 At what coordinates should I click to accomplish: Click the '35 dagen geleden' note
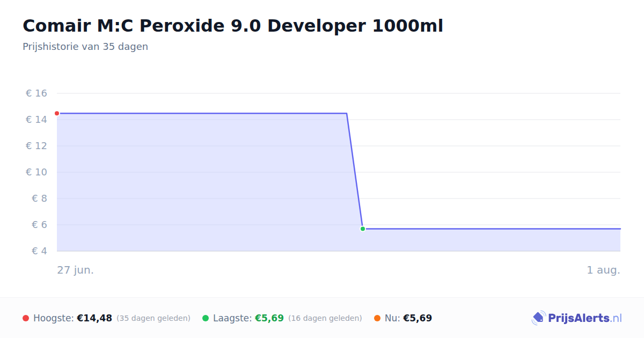point(153,318)
